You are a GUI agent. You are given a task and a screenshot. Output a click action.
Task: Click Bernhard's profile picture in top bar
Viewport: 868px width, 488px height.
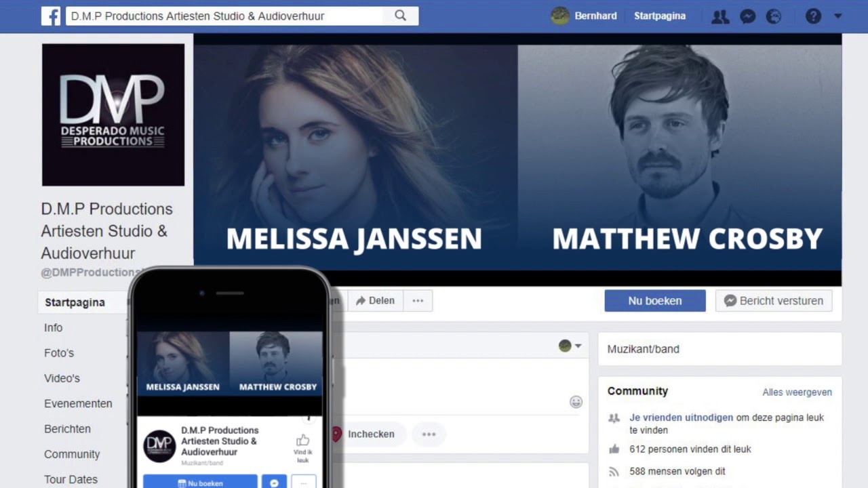tap(560, 16)
